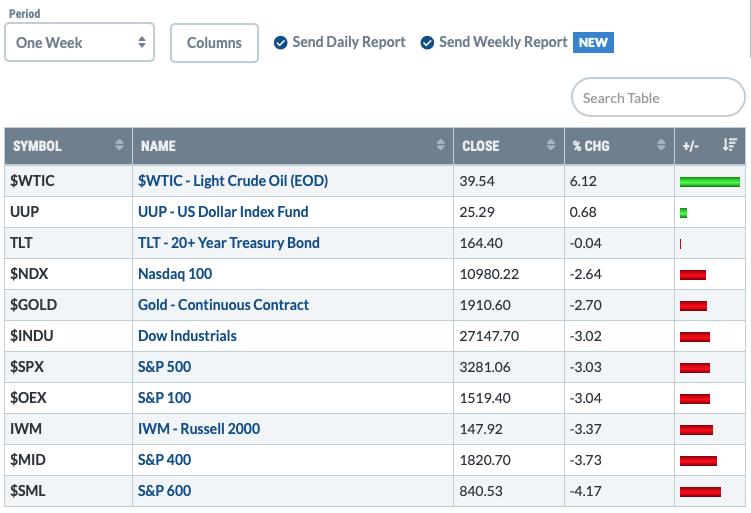
Task: Click the NEW badge beside Weekly Report
Action: click(593, 42)
